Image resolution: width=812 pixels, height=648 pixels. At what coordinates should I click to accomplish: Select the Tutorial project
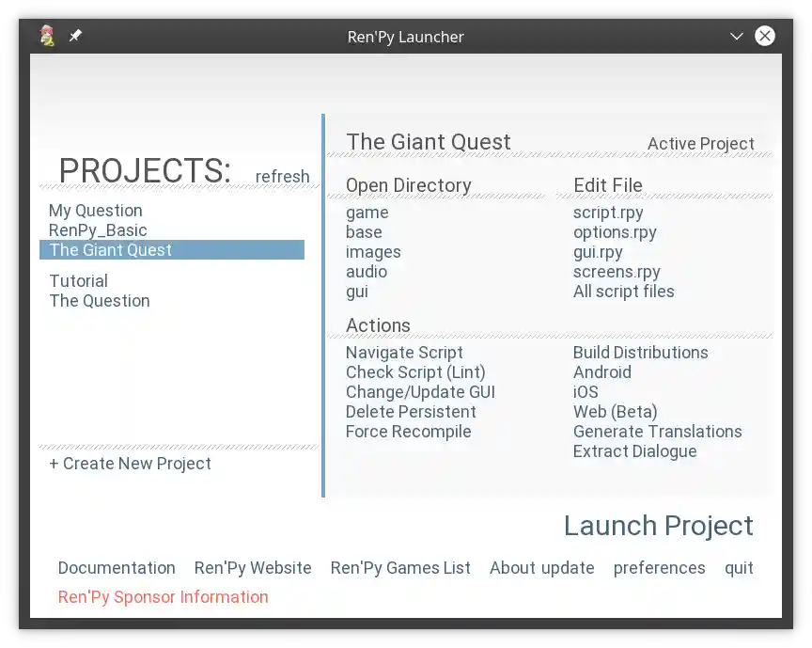tap(78, 280)
